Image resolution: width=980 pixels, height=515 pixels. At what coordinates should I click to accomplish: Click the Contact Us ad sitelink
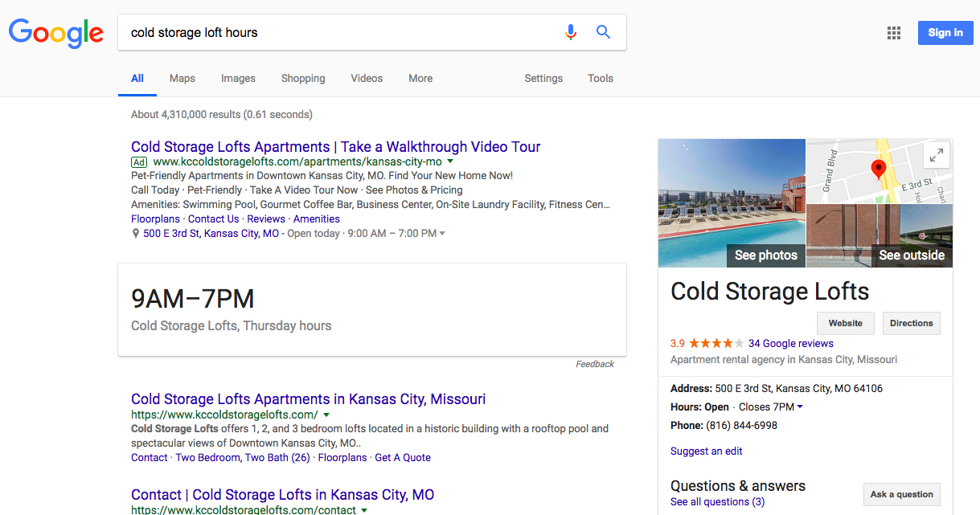[214, 219]
